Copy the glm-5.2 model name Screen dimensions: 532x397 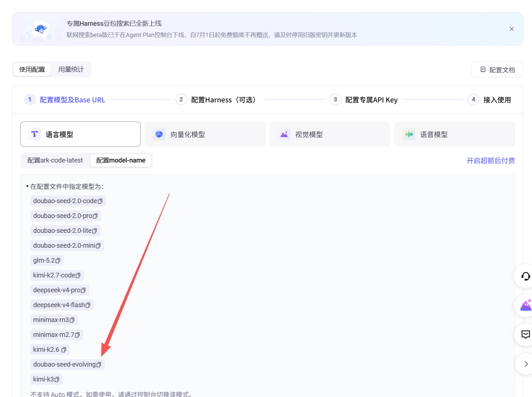tap(58, 261)
